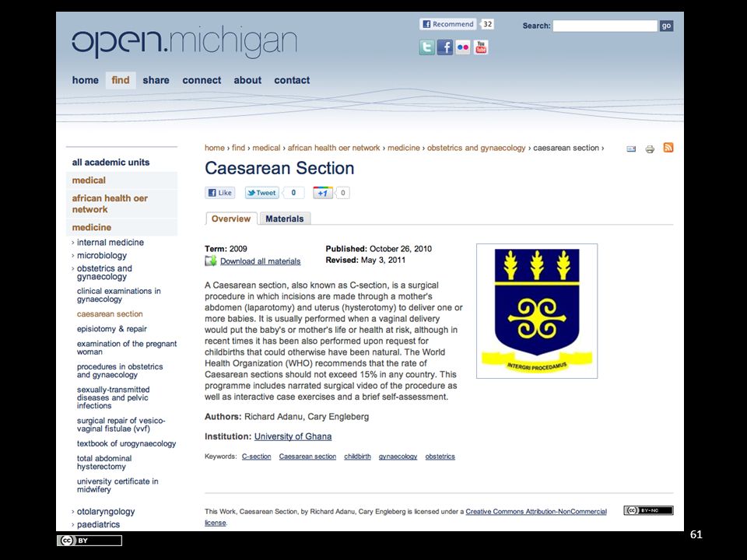This screenshot has height=560, width=747.
Task: Expand 'otolaryngology' in sidebar
Action: tap(105, 512)
